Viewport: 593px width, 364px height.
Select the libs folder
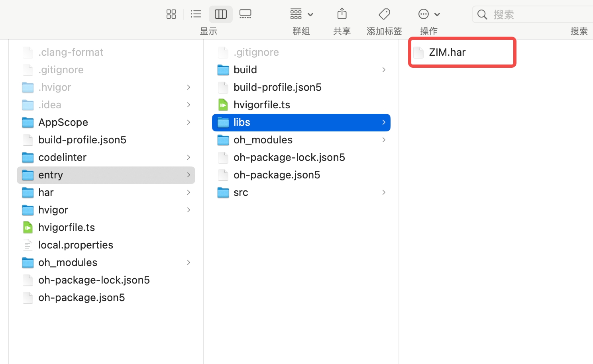click(301, 122)
